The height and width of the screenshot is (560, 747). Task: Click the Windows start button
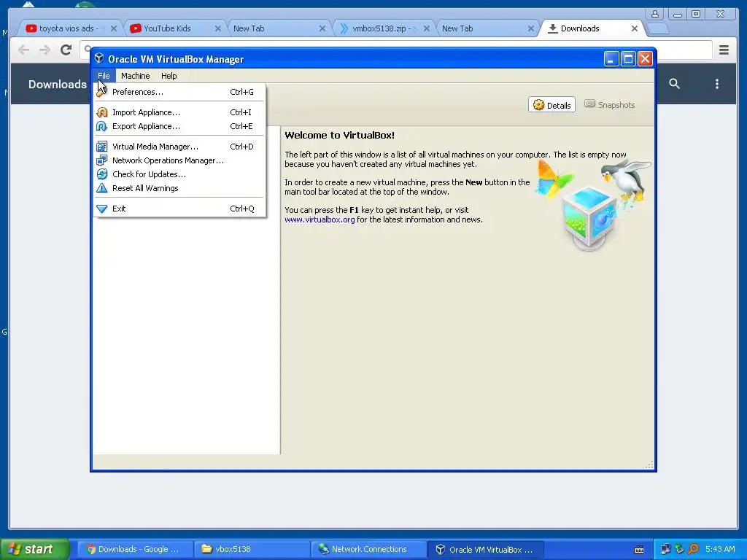[x=35, y=549]
